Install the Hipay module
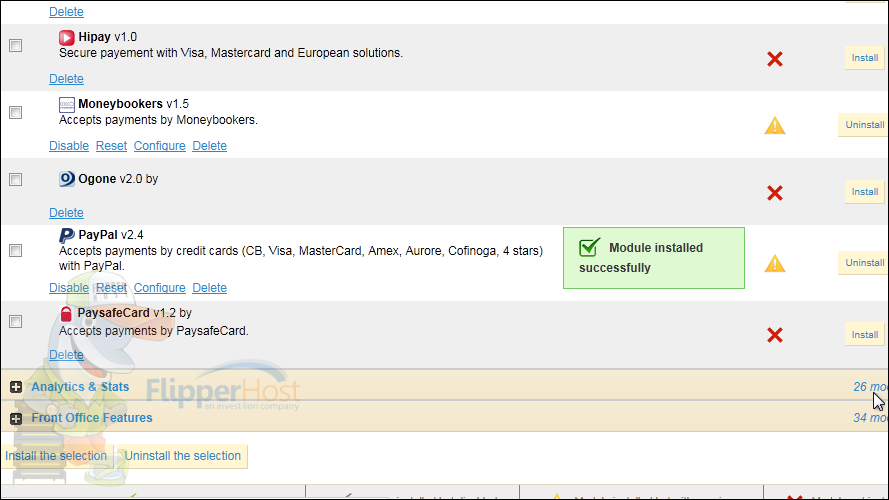 coord(865,58)
